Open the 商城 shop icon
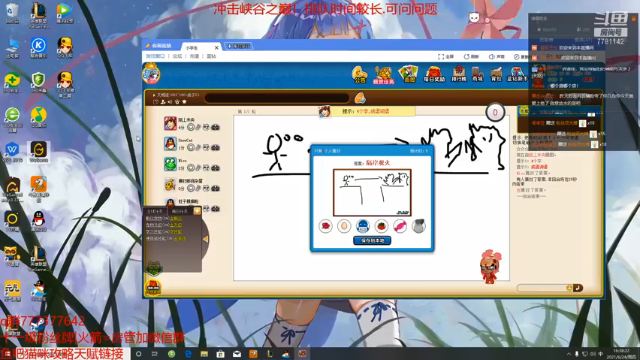Viewport: 640px width, 360px height. [x=477, y=74]
